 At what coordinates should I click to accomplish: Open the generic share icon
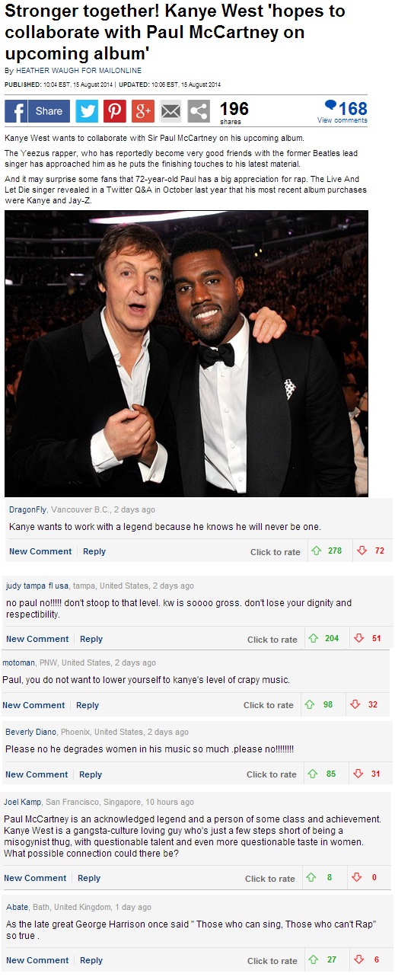199,111
